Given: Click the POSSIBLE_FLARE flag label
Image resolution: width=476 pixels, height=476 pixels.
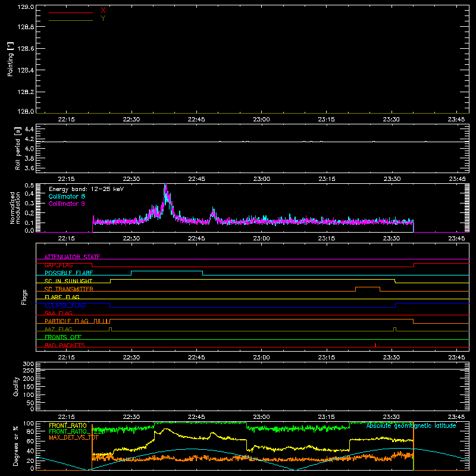Looking at the screenshot, I should click(x=68, y=273).
